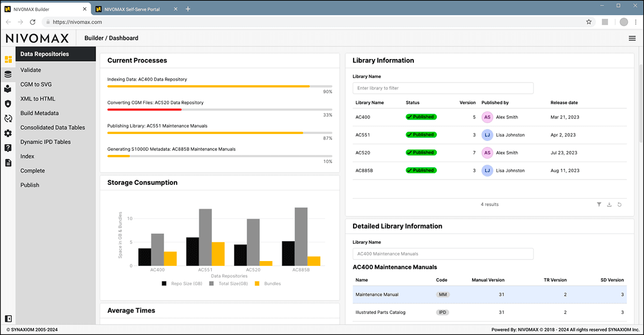Viewport: 644px width, 335px height.
Task: Download library list via the download icon
Action: [x=609, y=204]
